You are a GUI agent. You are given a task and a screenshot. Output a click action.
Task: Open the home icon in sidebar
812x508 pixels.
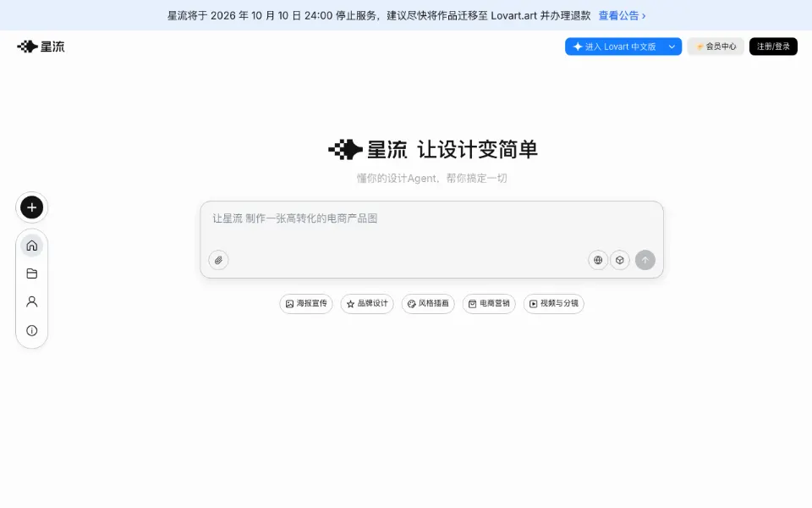point(31,246)
